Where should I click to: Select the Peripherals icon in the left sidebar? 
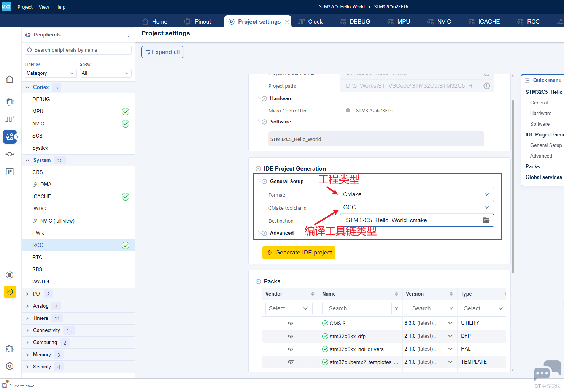[x=10, y=137]
